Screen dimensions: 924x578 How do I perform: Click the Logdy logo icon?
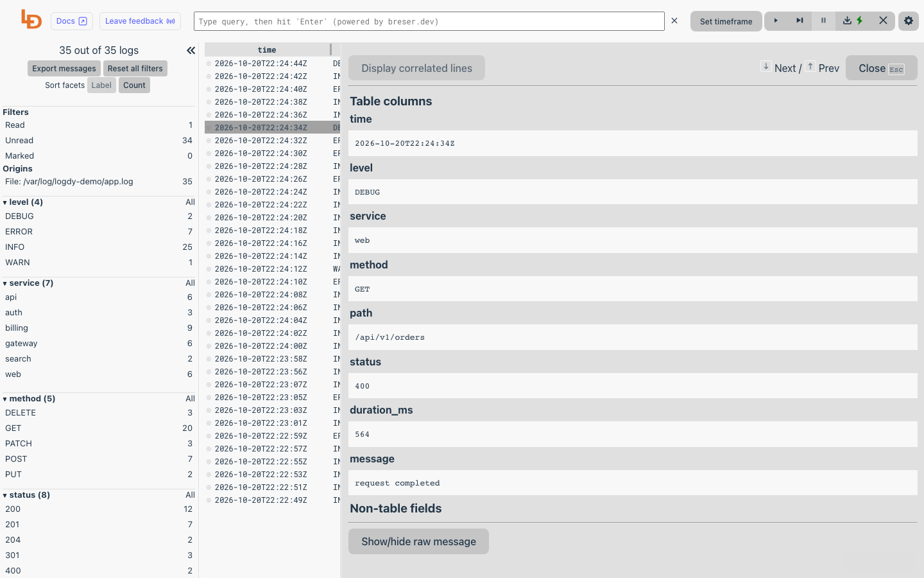click(x=31, y=19)
